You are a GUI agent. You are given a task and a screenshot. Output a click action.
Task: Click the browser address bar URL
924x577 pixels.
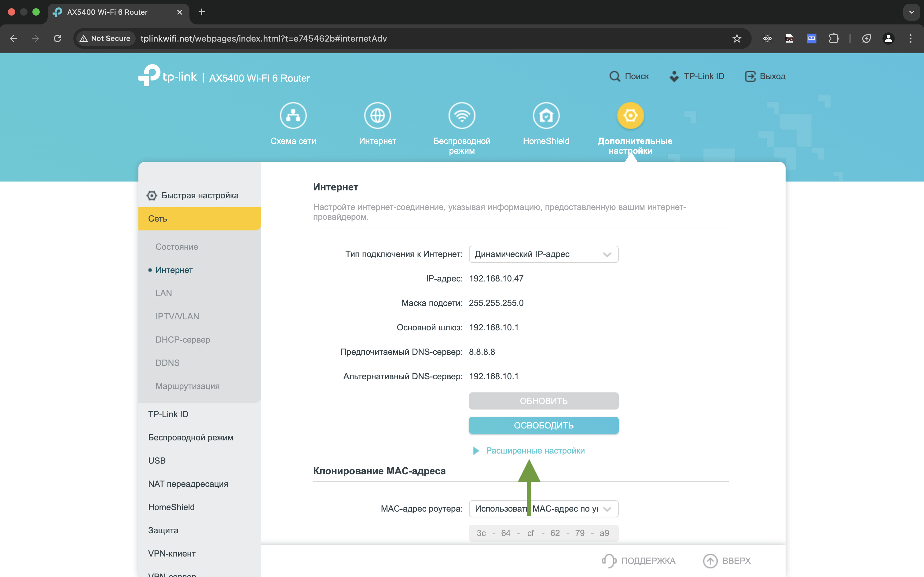263,39
